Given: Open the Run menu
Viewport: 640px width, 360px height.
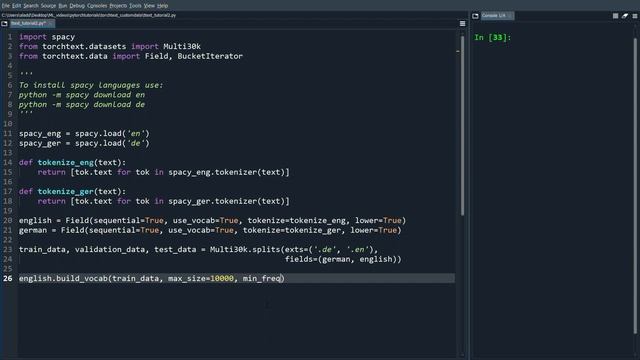Looking at the screenshot, I should 62,6.
